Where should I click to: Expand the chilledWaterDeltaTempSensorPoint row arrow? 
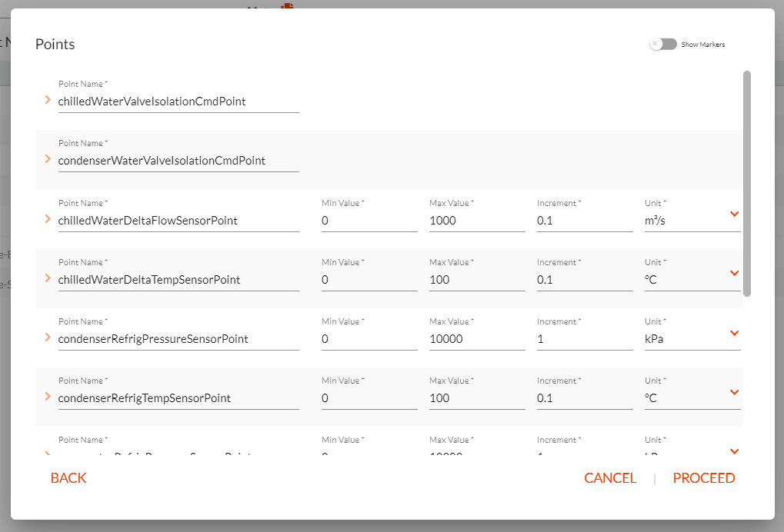[48, 278]
